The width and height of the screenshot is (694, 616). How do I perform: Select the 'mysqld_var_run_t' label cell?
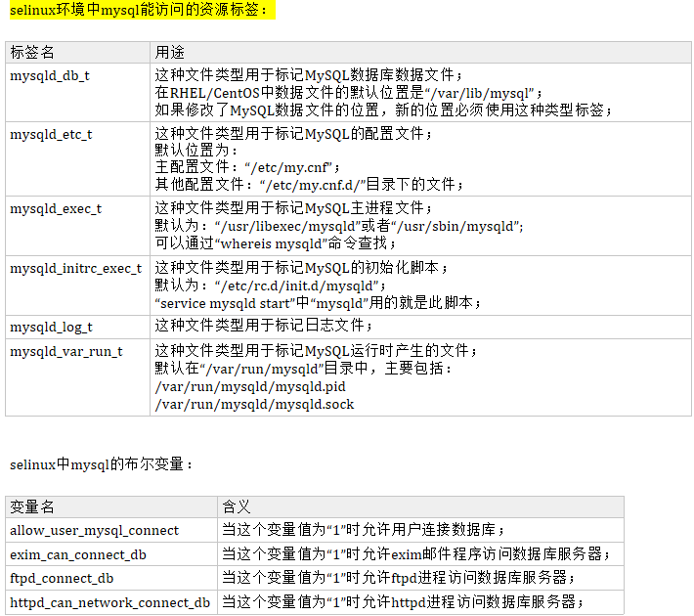click(x=77, y=377)
